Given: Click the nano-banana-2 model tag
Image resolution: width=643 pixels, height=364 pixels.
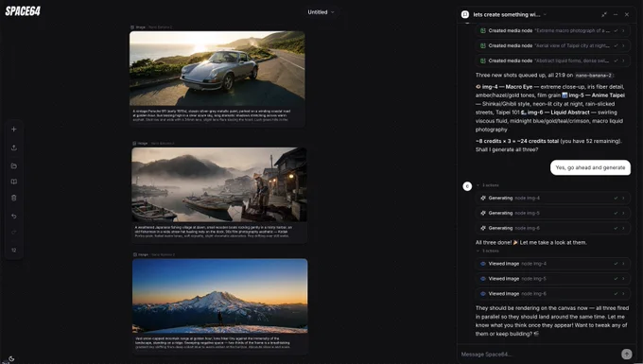Looking at the screenshot, I should pos(594,76).
